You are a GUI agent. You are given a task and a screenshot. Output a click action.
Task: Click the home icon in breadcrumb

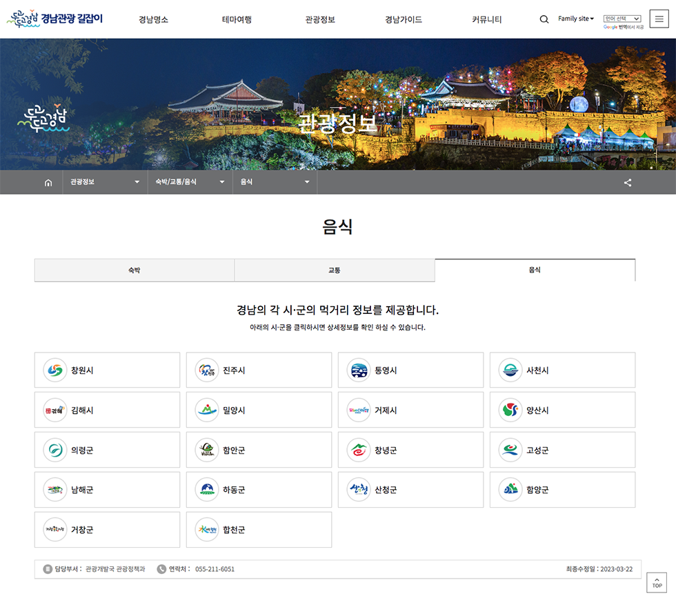coord(48,183)
